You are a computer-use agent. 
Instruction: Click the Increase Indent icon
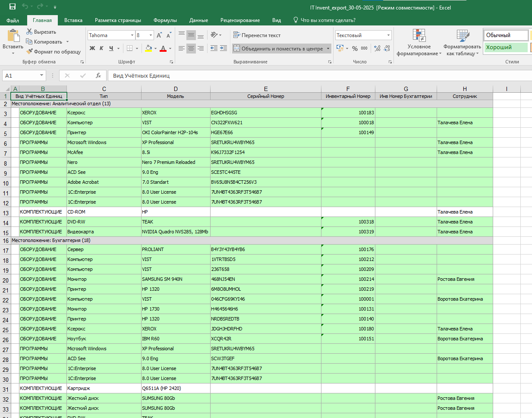223,48
